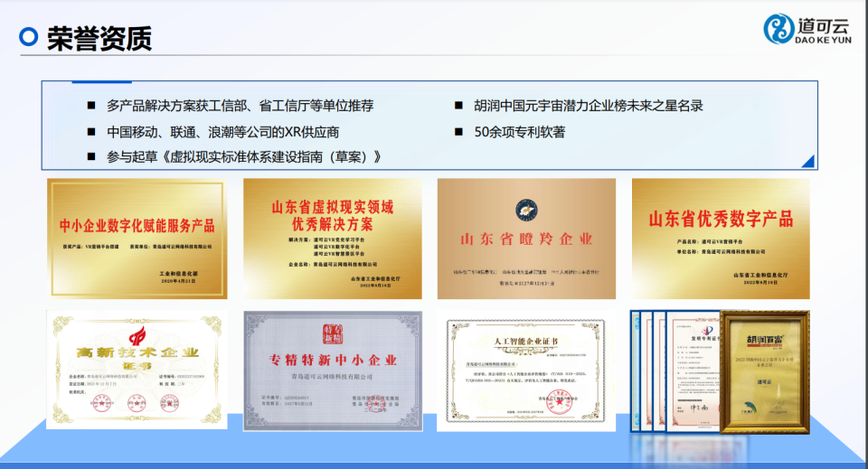The image size is (868, 469).
Task: Open the 山东省优秀数字产品 plaque image
Action: tap(721, 239)
